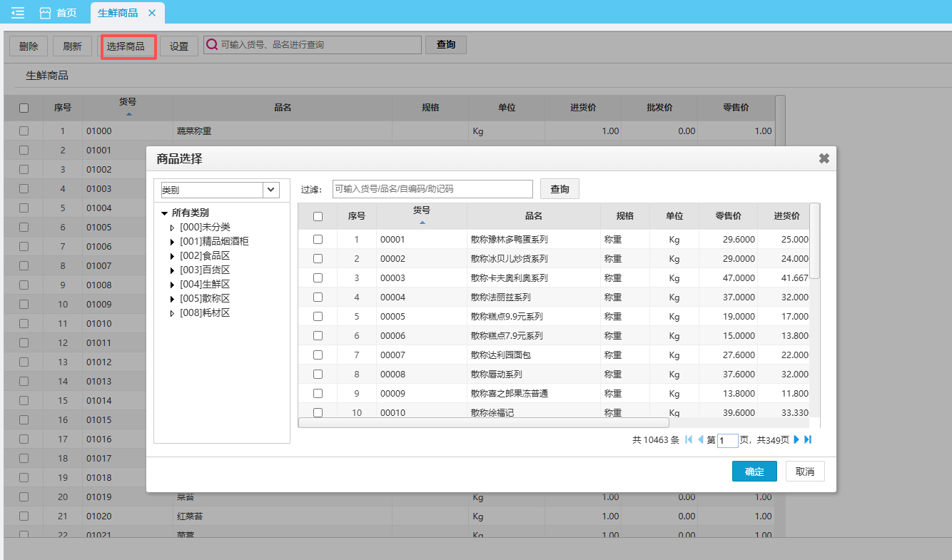The width and height of the screenshot is (952, 560).
Task: Jump to last page arrow icon
Action: click(x=808, y=440)
